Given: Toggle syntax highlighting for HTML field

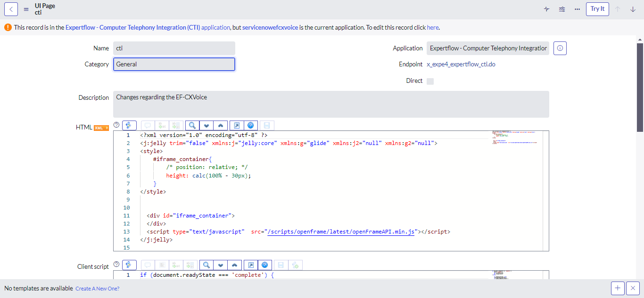Looking at the screenshot, I should [x=129, y=125].
